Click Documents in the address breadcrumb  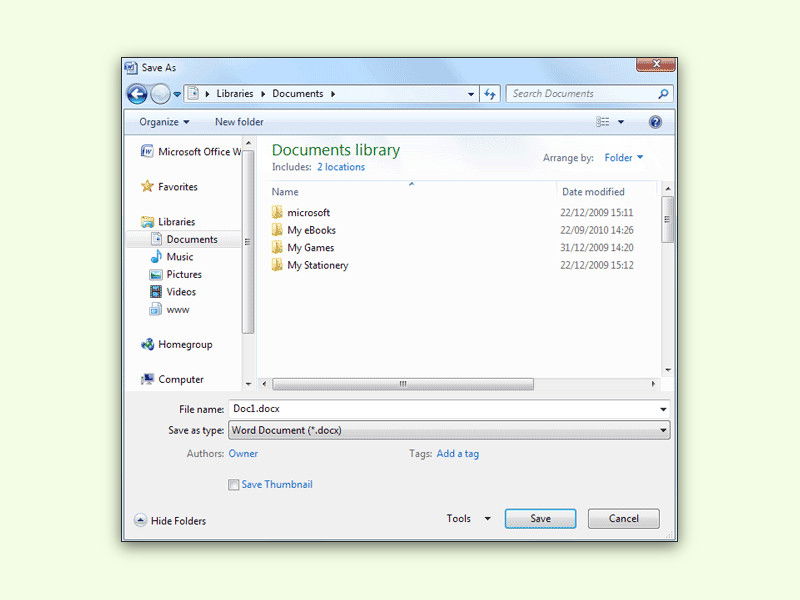pyautogui.click(x=297, y=94)
